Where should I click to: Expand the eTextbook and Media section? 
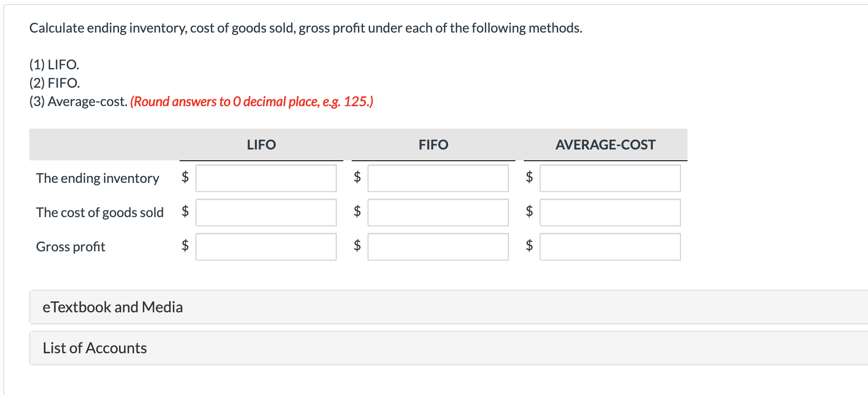pos(113,307)
